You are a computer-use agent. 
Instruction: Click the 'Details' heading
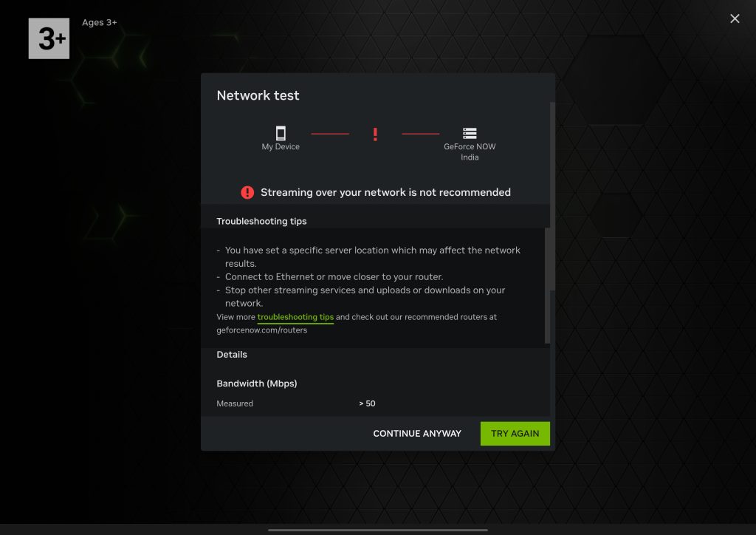[x=231, y=355]
